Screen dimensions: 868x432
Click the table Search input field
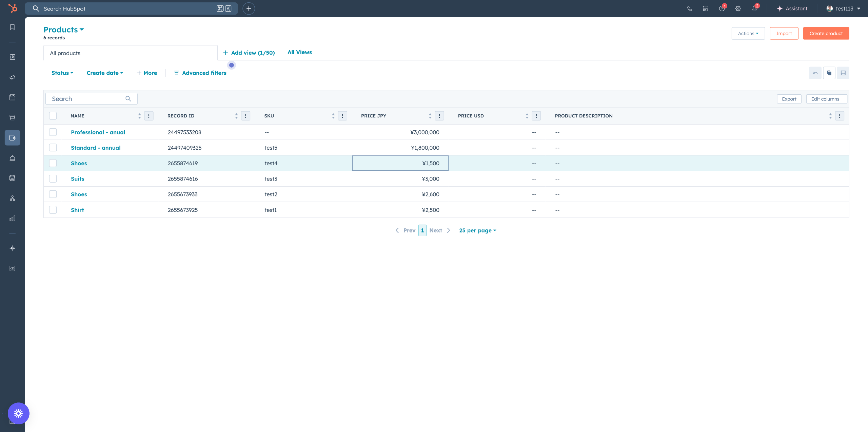point(87,99)
